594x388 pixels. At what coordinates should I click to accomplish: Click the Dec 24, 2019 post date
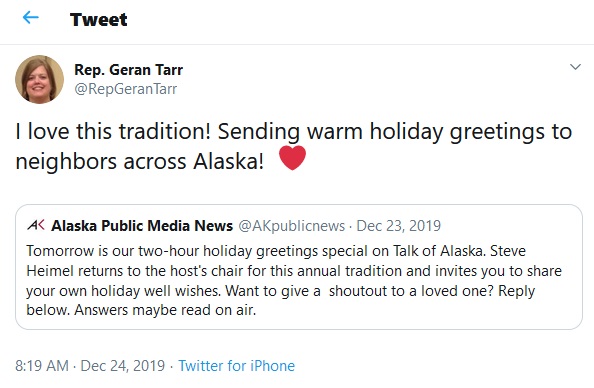click(x=123, y=366)
